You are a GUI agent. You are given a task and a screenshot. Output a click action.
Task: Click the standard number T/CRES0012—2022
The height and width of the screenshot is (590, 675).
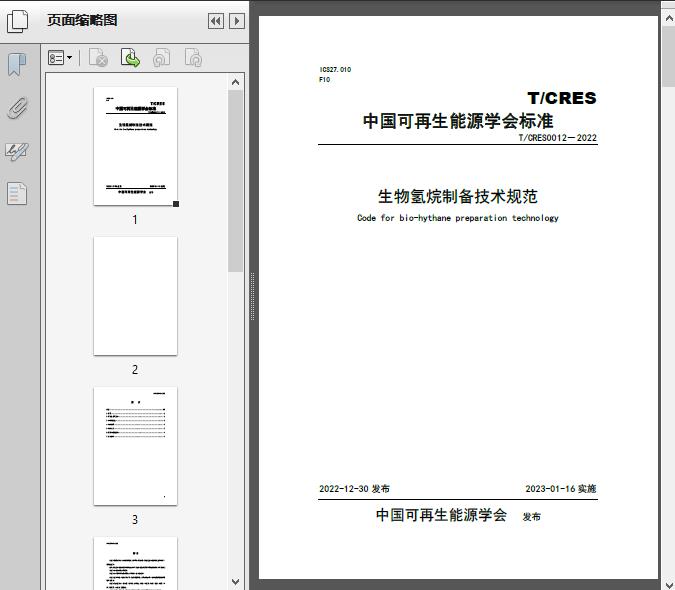point(557,138)
